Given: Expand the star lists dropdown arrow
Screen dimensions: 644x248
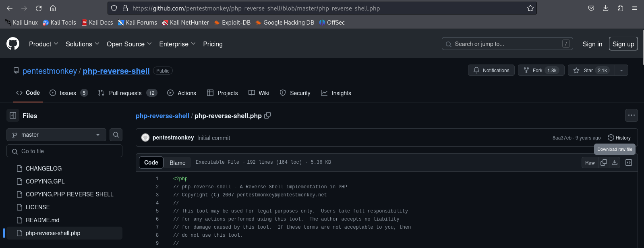Looking at the screenshot, I should tap(621, 70).
